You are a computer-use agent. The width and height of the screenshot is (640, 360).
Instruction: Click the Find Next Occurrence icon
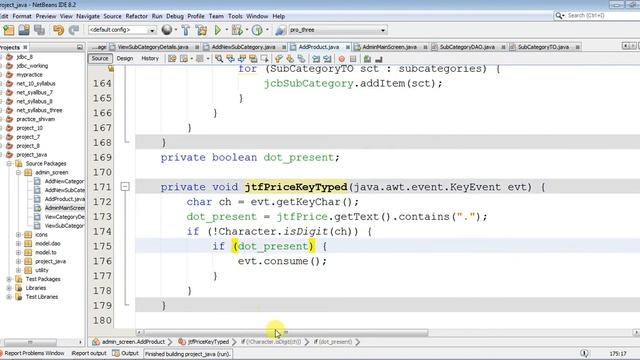(x=242, y=59)
